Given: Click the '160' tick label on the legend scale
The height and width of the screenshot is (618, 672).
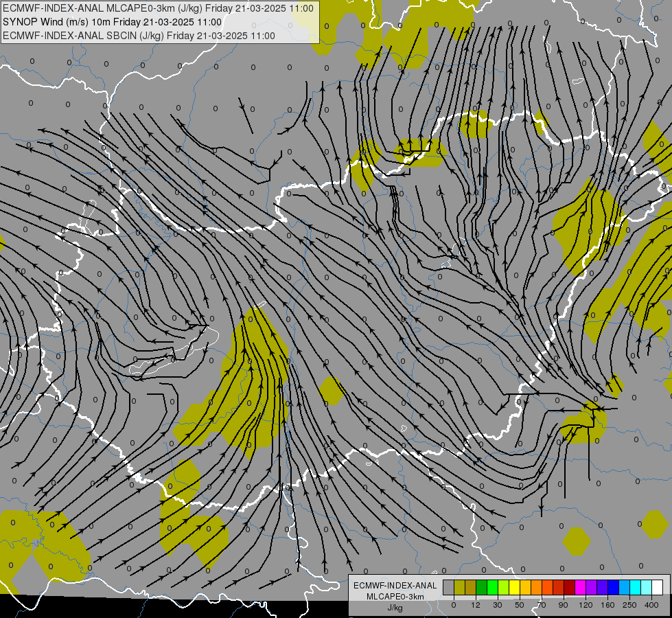Looking at the screenshot, I should (607, 605).
